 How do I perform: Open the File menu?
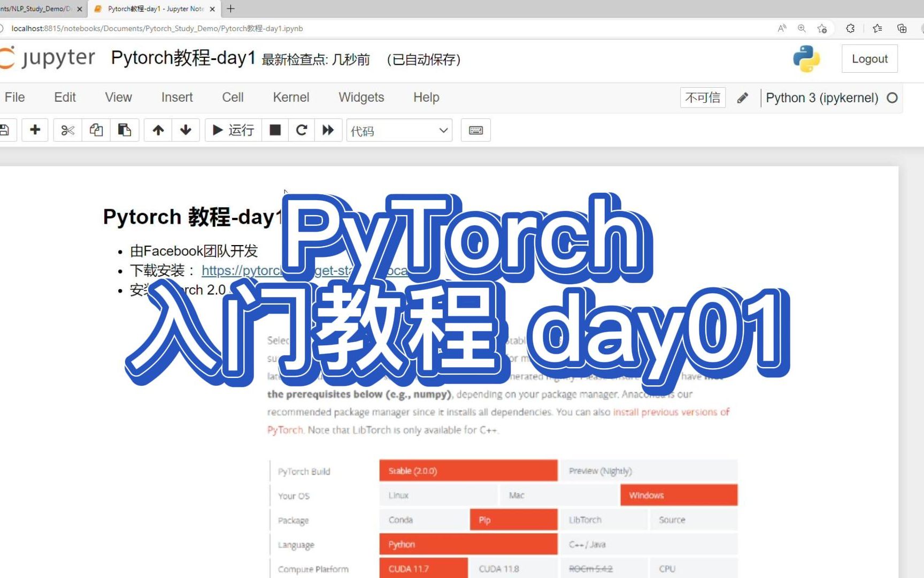click(x=15, y=97)
